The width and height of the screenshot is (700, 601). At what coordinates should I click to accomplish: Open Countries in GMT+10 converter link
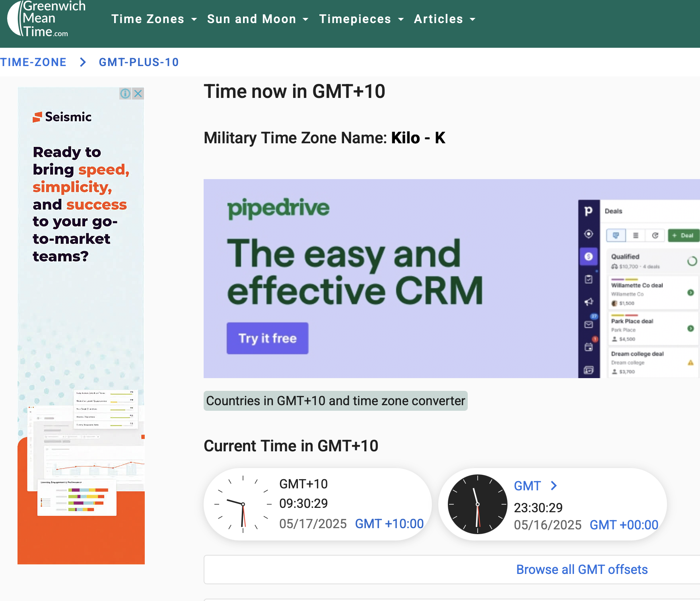click(x=335, y=401)
